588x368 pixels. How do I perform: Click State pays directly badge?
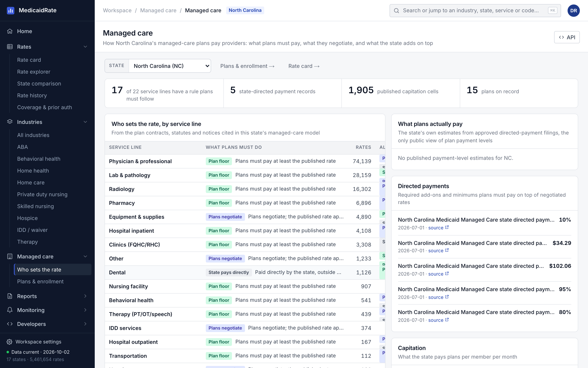pos(229,272)
